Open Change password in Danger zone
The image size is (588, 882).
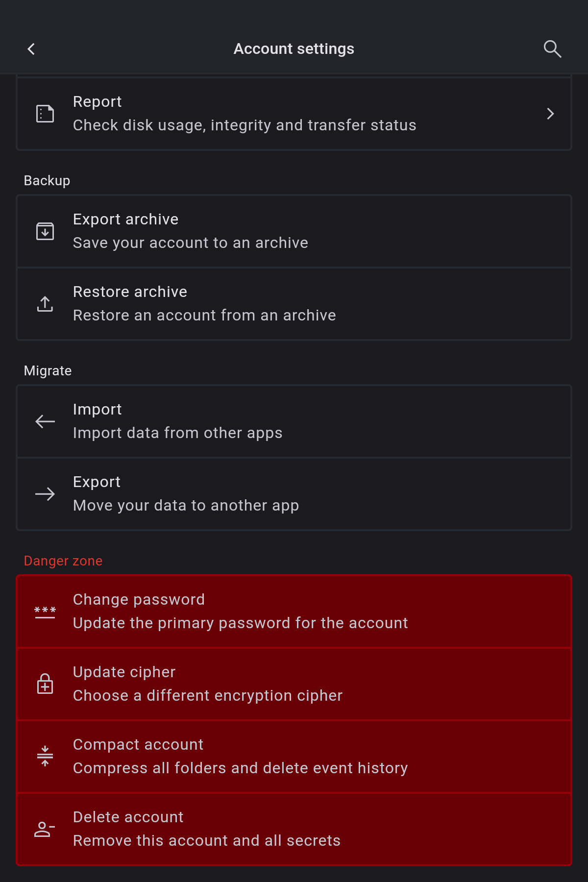(x=294, y=612)
